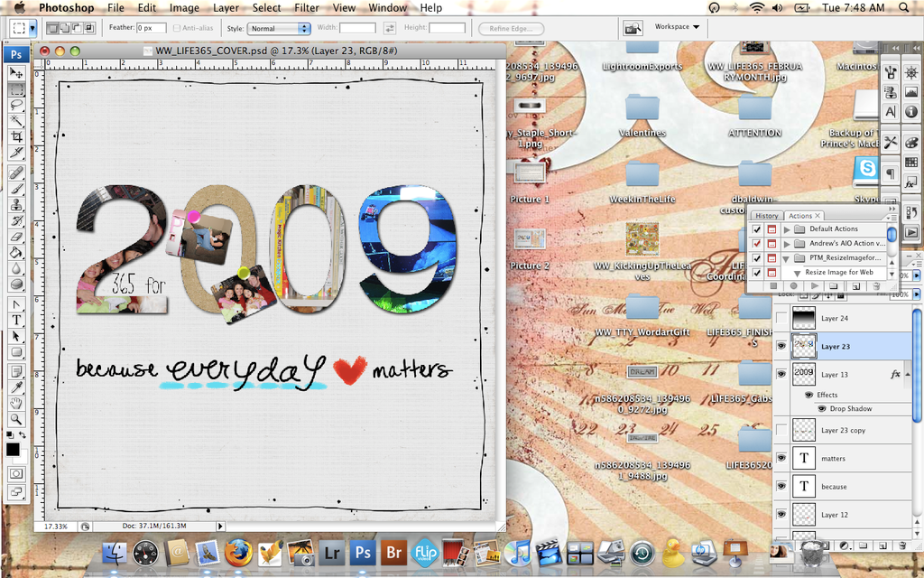Click the foreground color swatch

pos(13,448)
